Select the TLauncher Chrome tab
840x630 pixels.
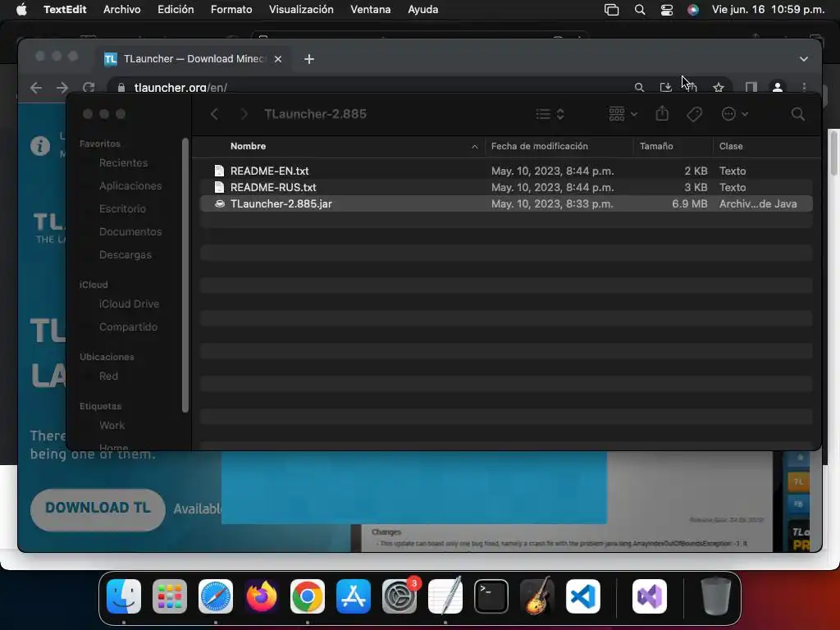(193, 59)
